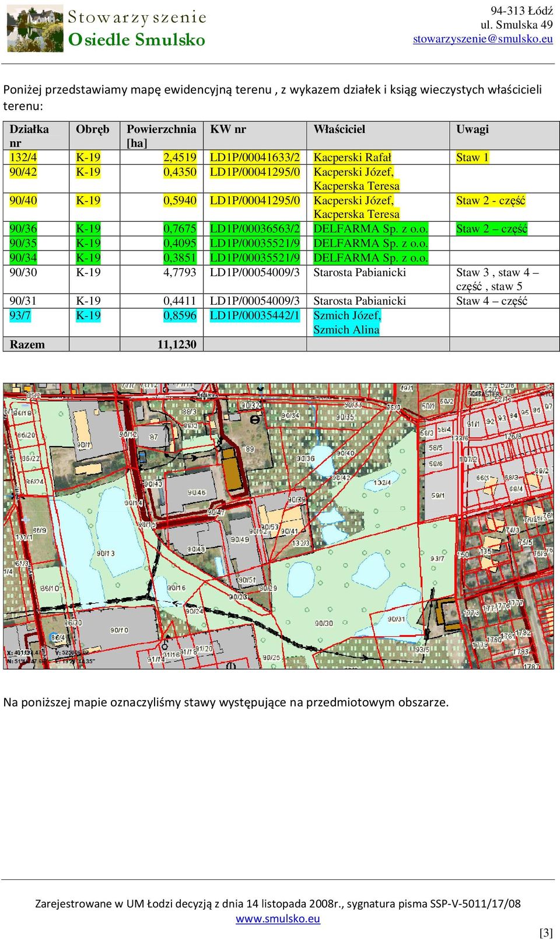Click parcel number 93/7 cell
The image size is (560, 940).
[x=20, y=315]
